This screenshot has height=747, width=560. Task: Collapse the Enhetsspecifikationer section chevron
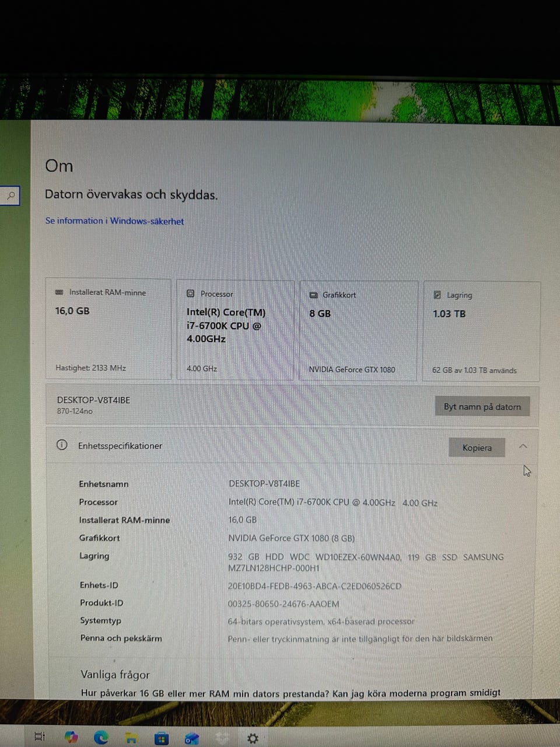pyautogui.click(x=523, y=446)
